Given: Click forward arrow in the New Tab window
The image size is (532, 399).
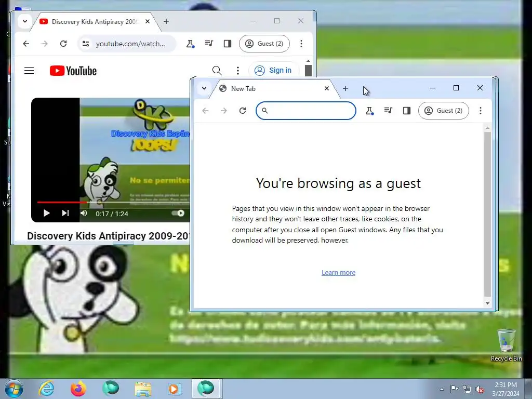Looking at the screenshot, I should pos(224,111).
